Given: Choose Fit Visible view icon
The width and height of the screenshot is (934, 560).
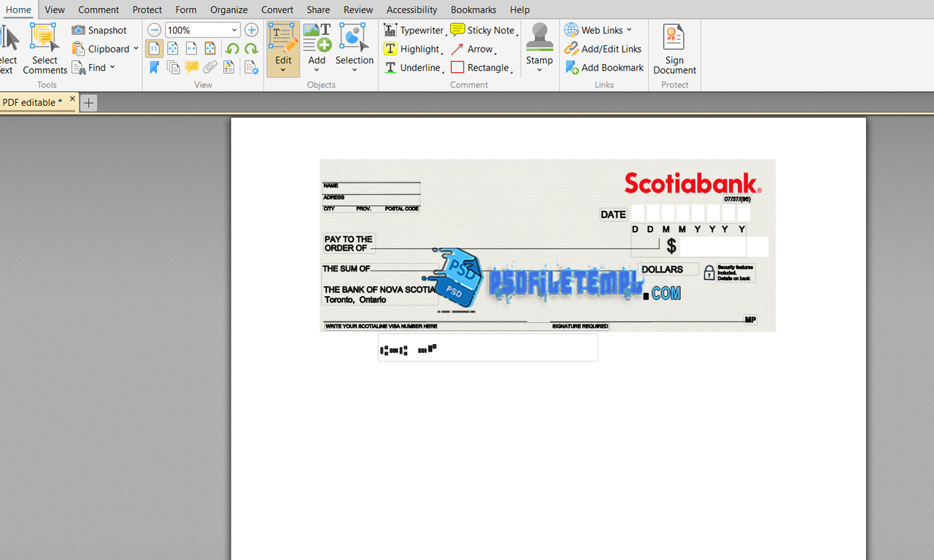Looking at the screenshot, I should (210, 49).
